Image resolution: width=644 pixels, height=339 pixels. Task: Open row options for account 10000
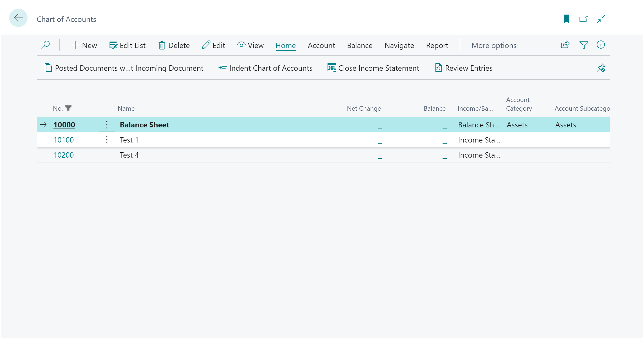click(107, 125)
